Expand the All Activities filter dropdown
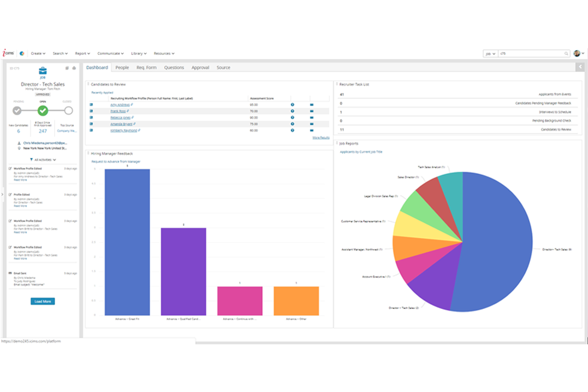588x392 pixels. pyautogui.click(x=43, y=160)
